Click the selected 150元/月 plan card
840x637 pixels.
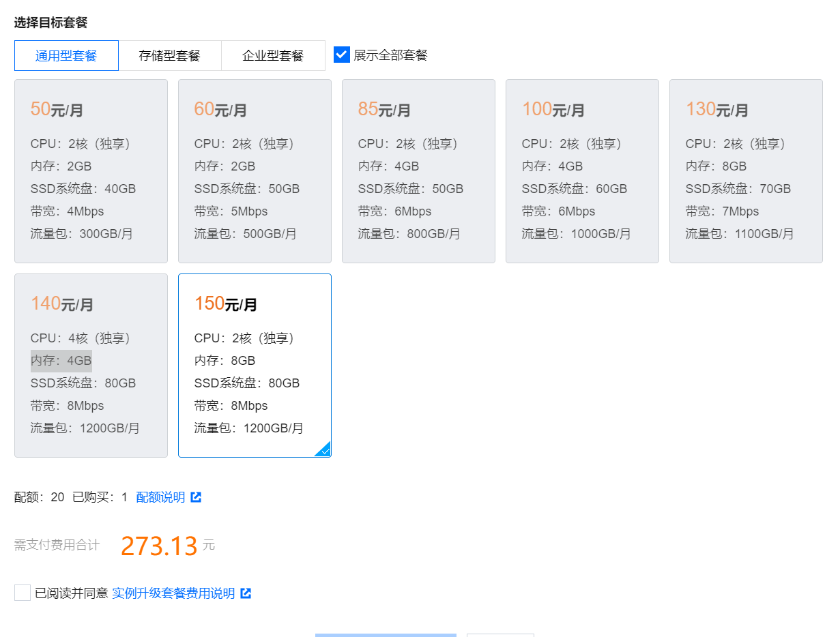coord(255,366)
